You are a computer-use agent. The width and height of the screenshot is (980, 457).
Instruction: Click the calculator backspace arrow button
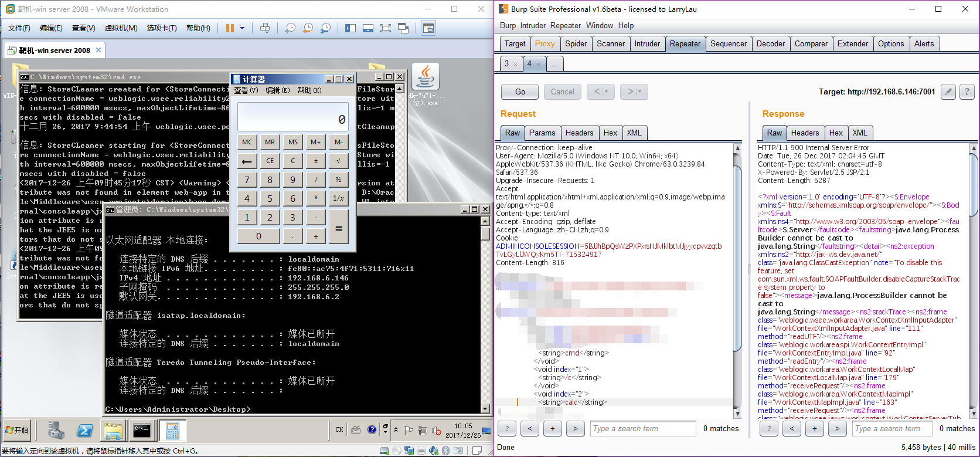[247, 161]
